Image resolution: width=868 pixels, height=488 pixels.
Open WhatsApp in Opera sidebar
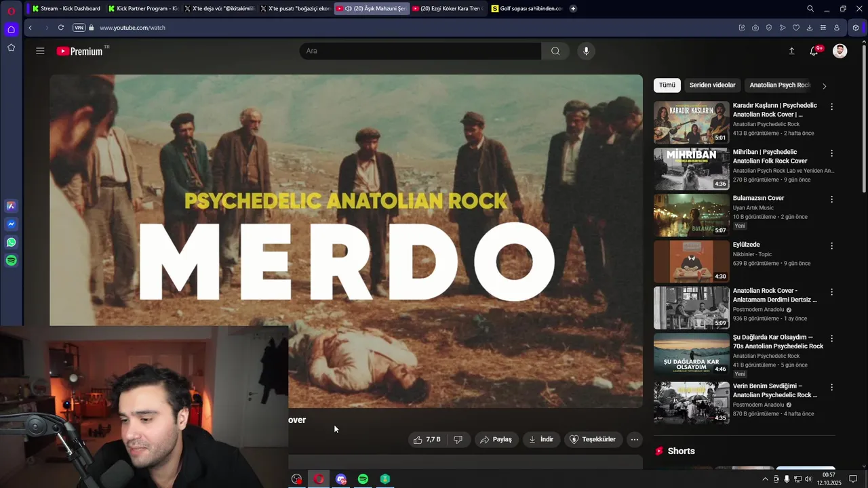[x=11, y=242]
